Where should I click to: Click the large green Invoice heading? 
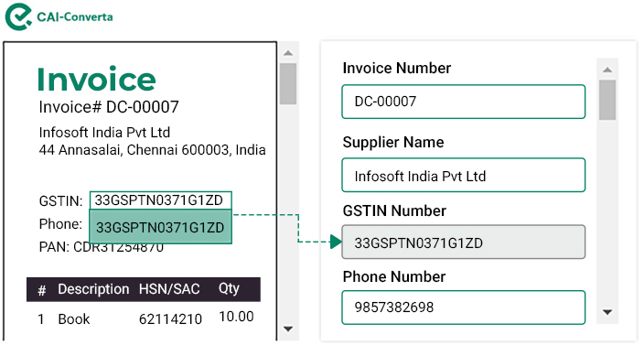(x=97, y=79)
